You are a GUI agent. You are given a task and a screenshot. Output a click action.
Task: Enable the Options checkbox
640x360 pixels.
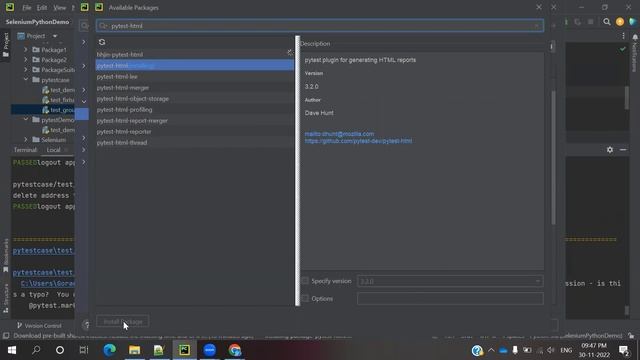pos(305,298)
